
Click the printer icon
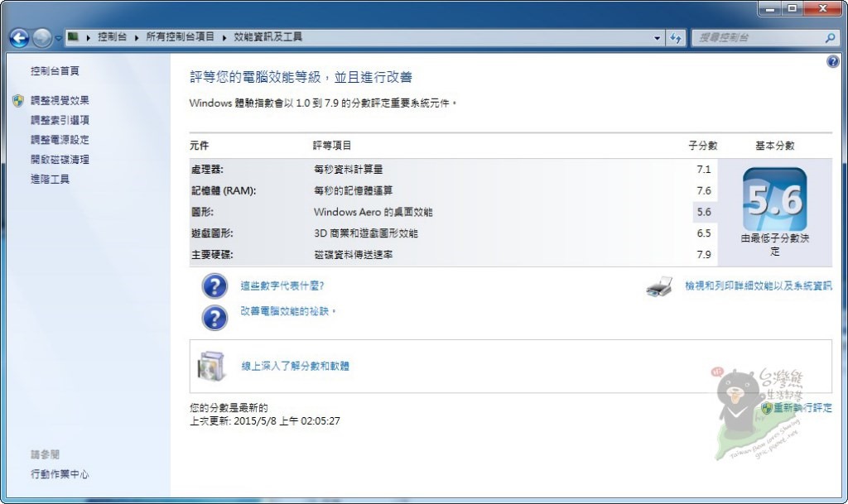point(659,286)
